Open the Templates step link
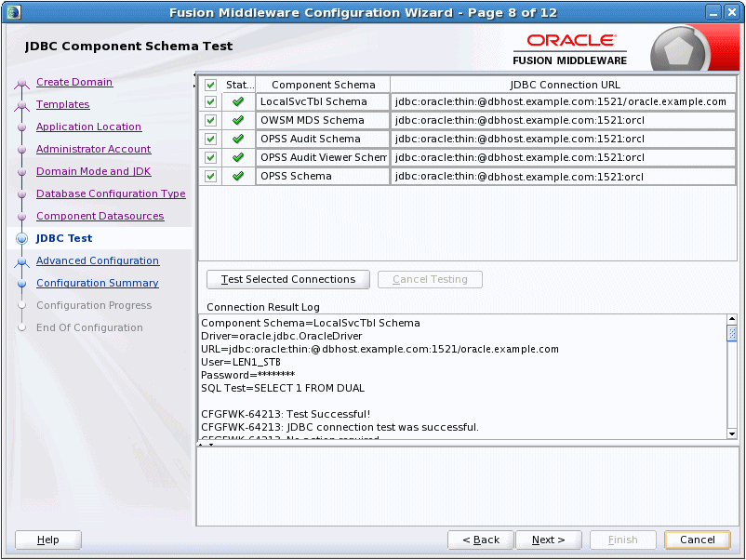Image resolution: width=746 pixels, height=560 pixels. point(63,104)
